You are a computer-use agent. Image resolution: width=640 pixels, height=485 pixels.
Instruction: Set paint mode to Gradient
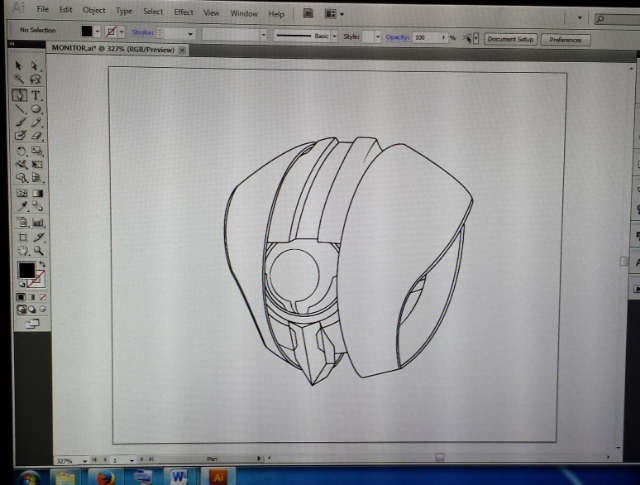click(32, 297)
